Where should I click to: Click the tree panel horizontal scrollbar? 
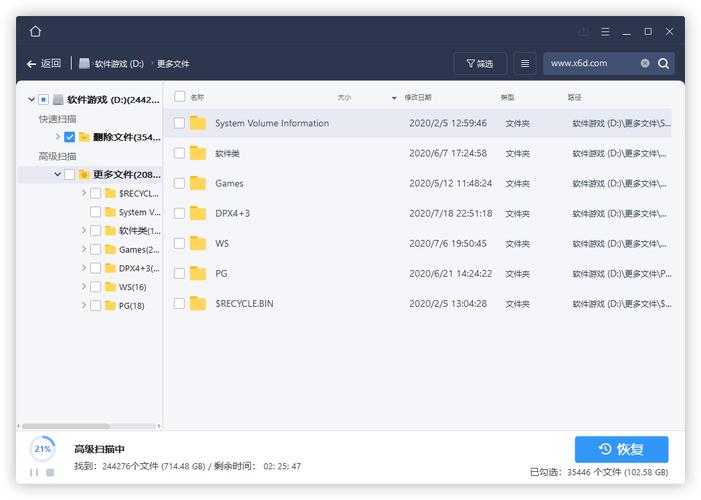[66, 426]
